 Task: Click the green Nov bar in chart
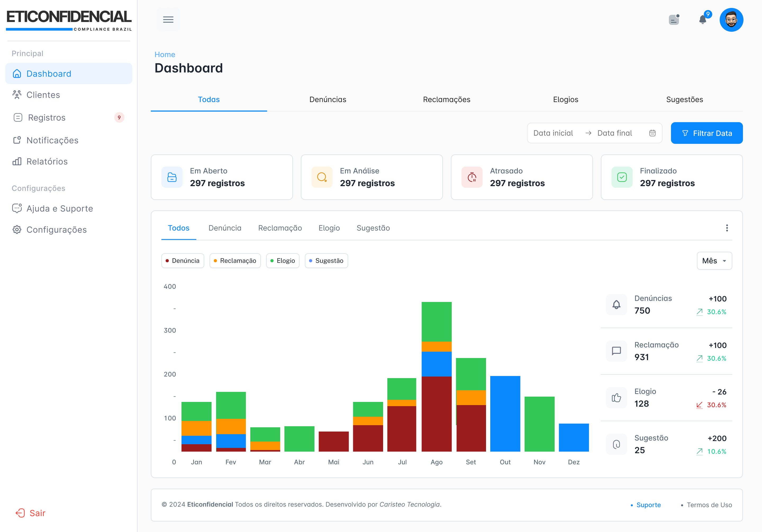pyautogui.click(x=539, y=424)
